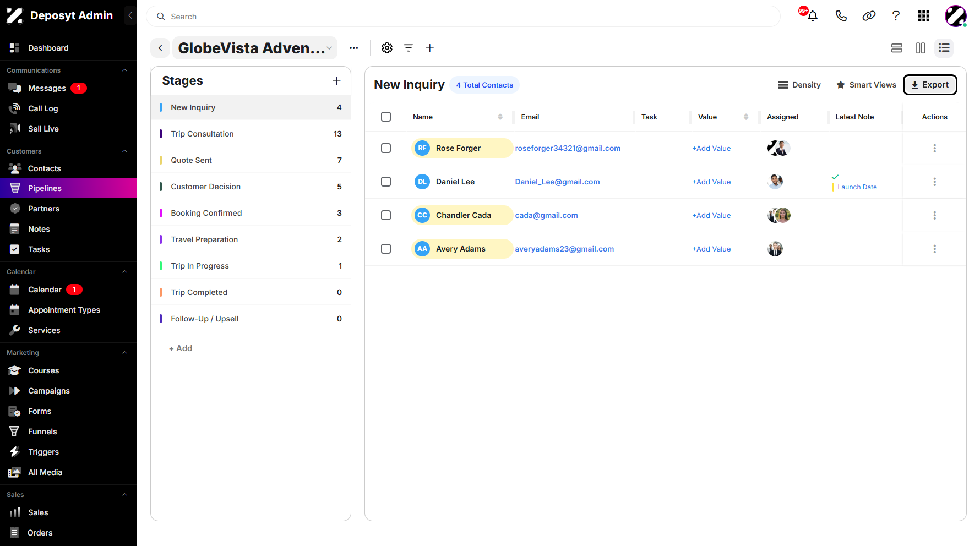Open Smart Views
This screenshot has height=546, width=980.
tap(866, 85)
